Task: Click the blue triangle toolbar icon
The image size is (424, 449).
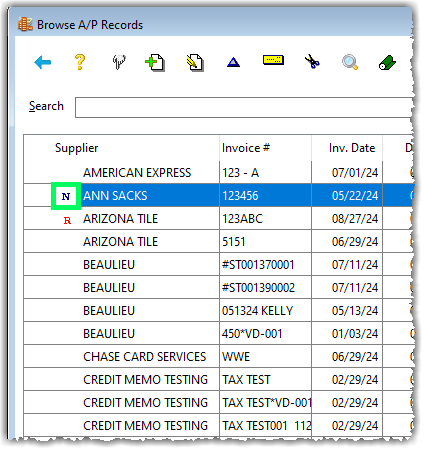Action: pos(233,62)
